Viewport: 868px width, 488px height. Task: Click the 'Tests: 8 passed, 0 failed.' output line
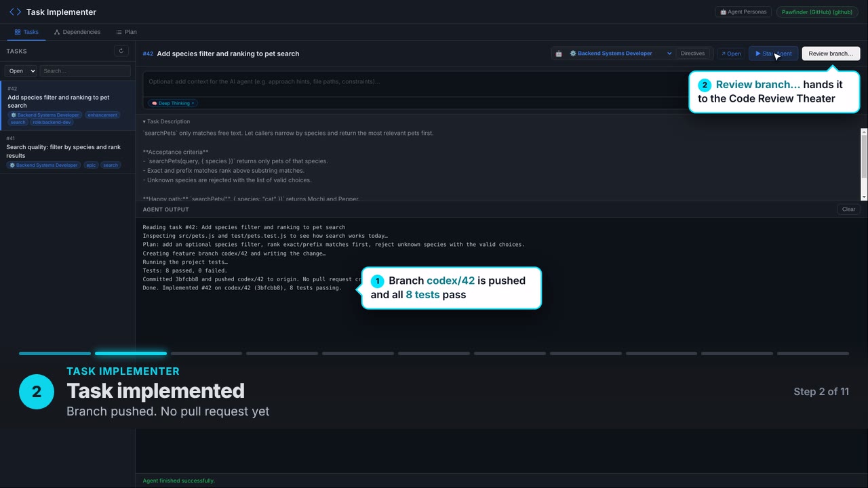pyautogui.click(x=185, y=270)
